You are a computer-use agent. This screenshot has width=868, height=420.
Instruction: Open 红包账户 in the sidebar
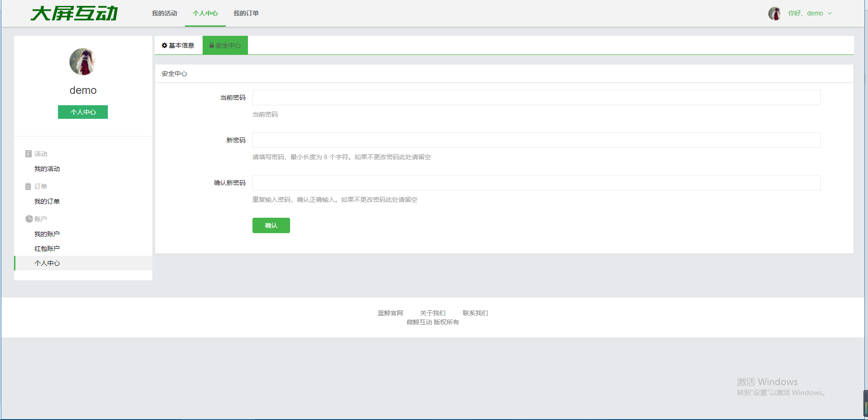[47, 249]
